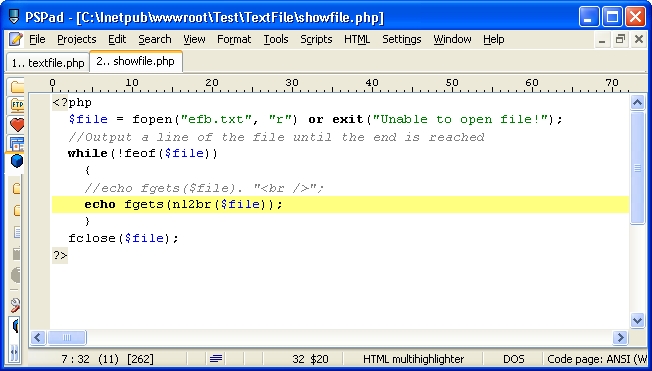
Task: Click the vertical scrollbar thumb
Action: tap(637, 168)
